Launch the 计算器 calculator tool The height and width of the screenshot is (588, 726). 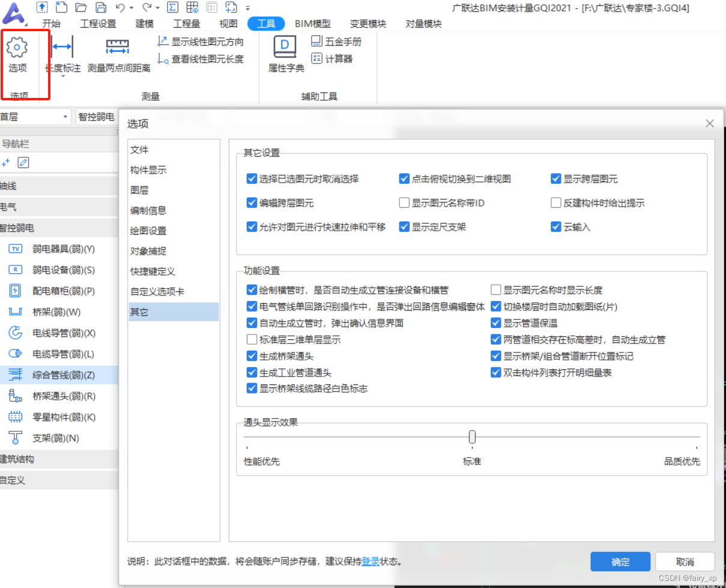tap(332, 59)
